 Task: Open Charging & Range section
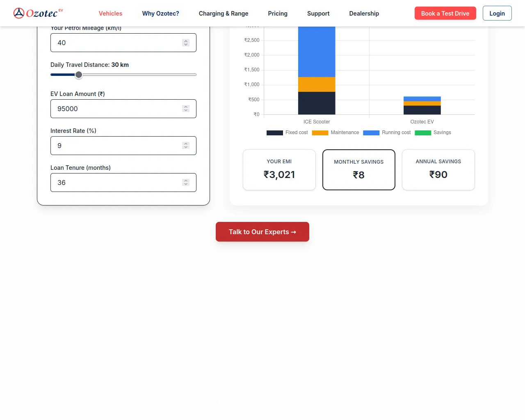click(224, 14)
